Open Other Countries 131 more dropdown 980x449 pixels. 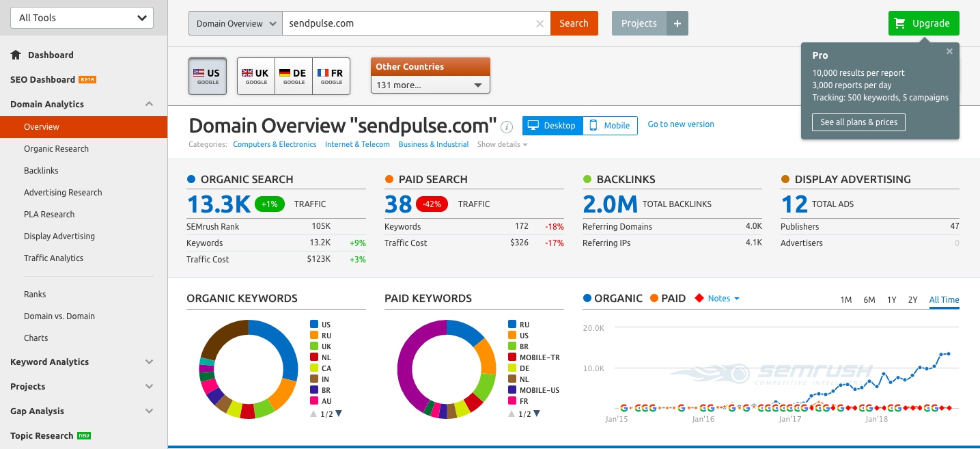(x=430, y=85)
